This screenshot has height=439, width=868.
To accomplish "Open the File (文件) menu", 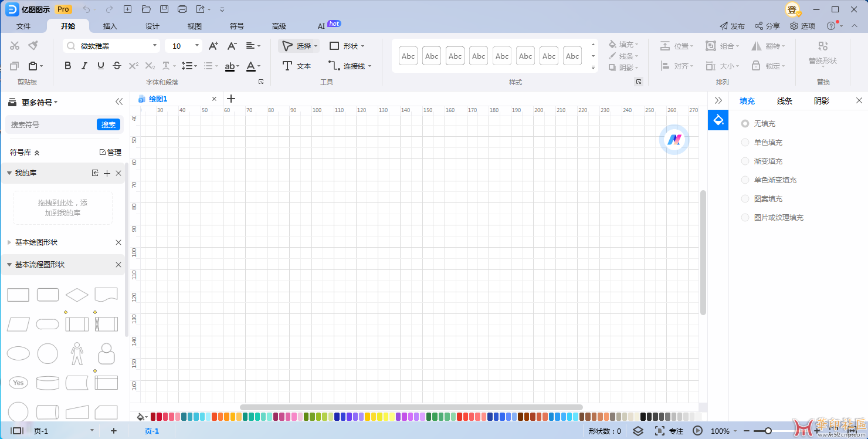I will pos(23,26).
